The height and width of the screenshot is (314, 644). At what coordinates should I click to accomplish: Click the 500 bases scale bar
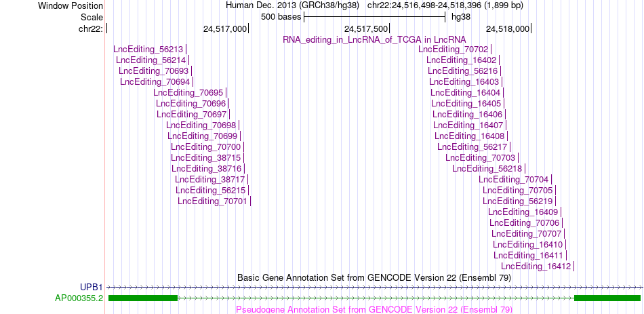coord(374,17)
